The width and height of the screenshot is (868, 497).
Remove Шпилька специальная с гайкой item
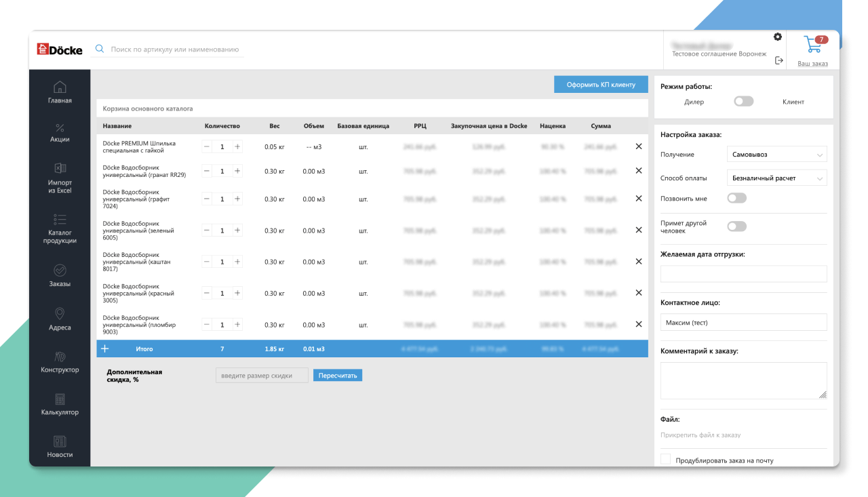tap(638, 146)
